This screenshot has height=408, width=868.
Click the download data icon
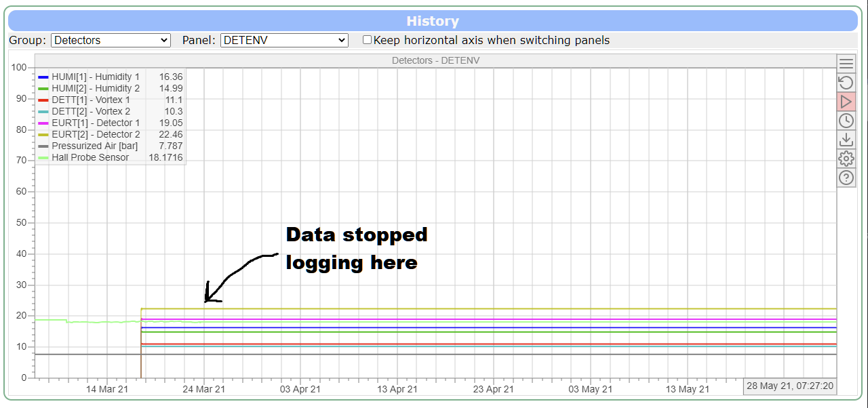click(846, 140)
